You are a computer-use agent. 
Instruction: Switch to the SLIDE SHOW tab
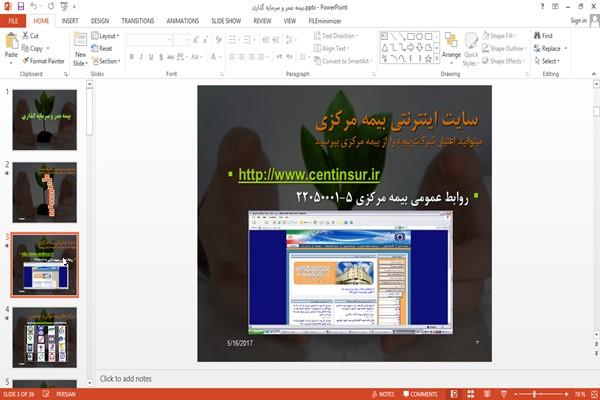pos(226,21)
